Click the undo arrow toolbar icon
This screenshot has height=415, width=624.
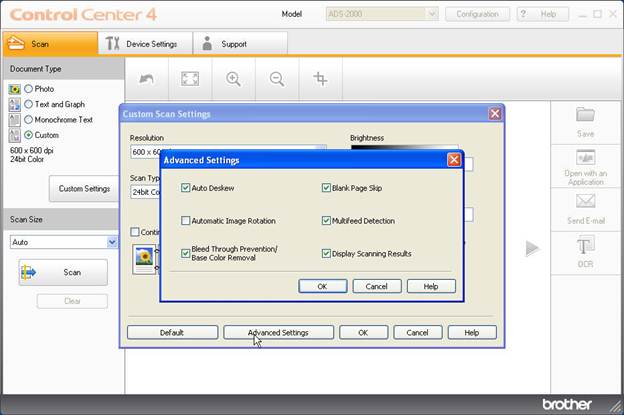[146, 79]
